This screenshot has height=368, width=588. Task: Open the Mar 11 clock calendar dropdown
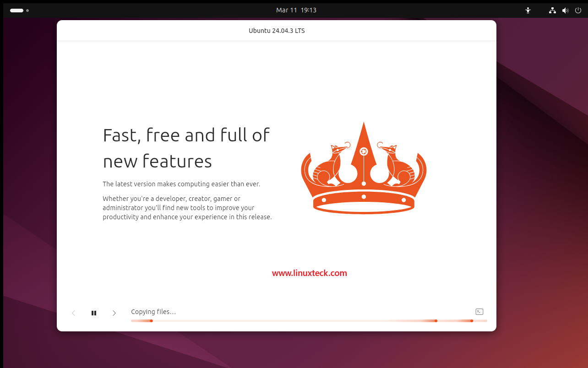(296, 10)
